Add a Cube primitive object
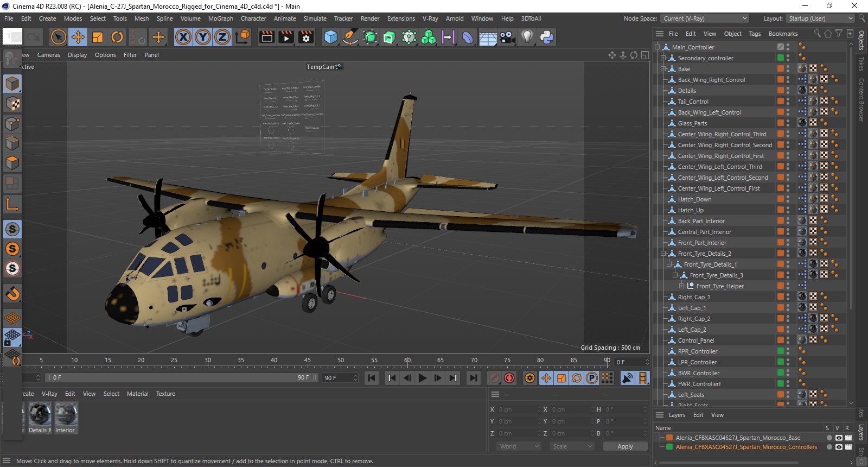Viewport: 868px width, 467px height. coord(330,37)
